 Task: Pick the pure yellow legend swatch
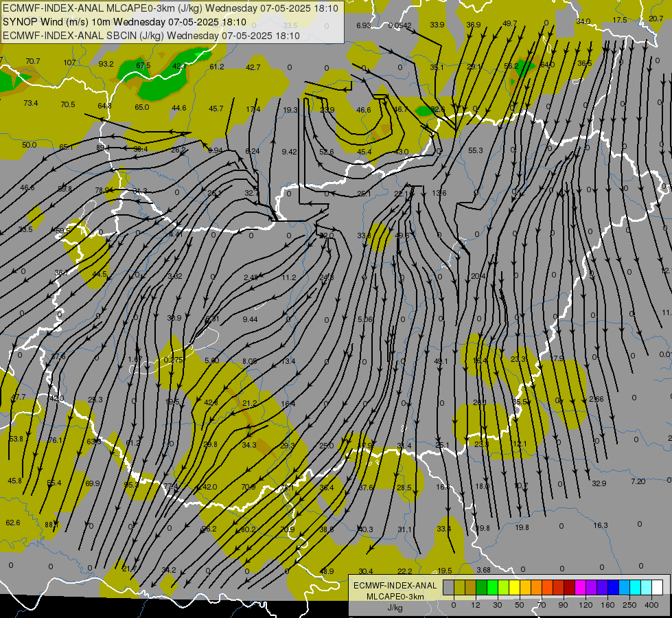515,587
